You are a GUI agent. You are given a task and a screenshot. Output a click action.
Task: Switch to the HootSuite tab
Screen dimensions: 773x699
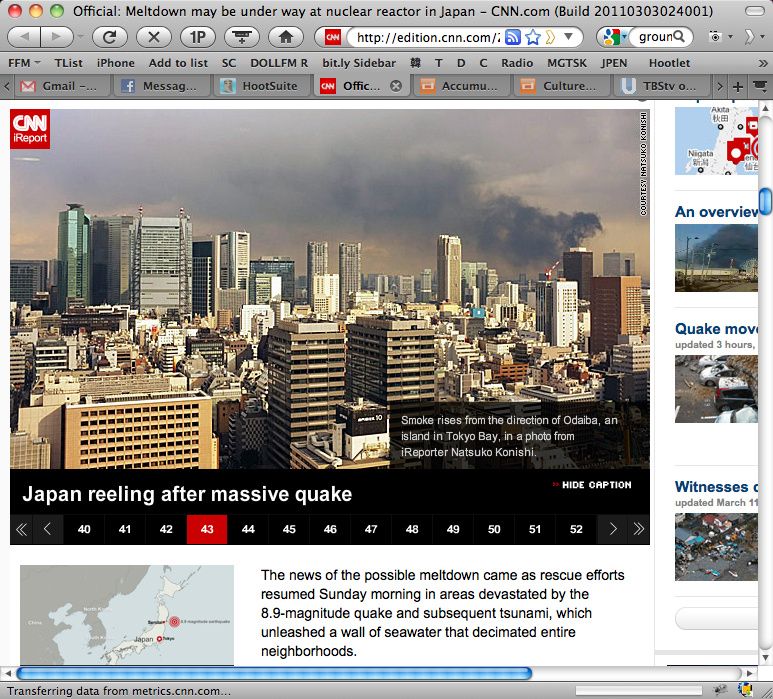pos(260,86)
